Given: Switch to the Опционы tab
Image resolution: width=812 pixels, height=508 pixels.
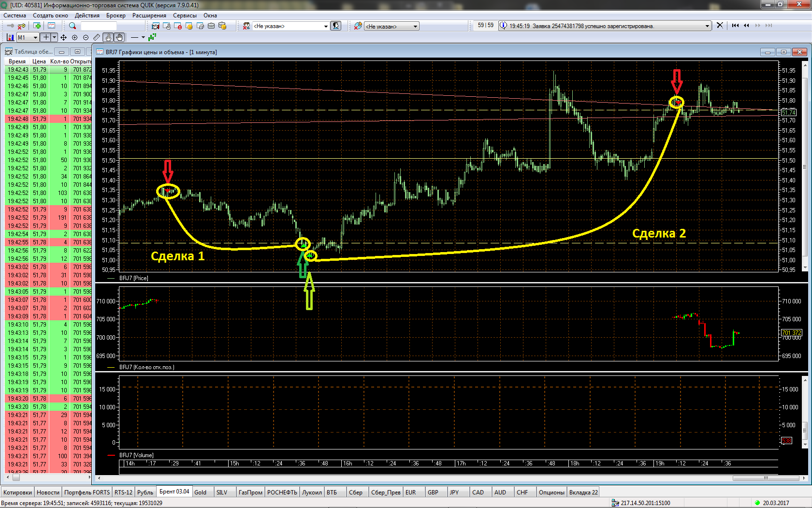Looking at the screenshot, I should (x=551, y=493).
